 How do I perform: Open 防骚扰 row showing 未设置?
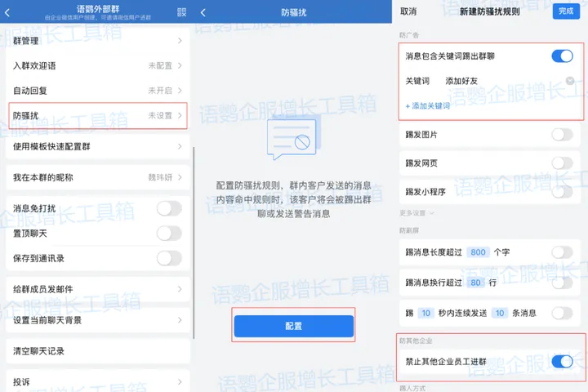97,115
